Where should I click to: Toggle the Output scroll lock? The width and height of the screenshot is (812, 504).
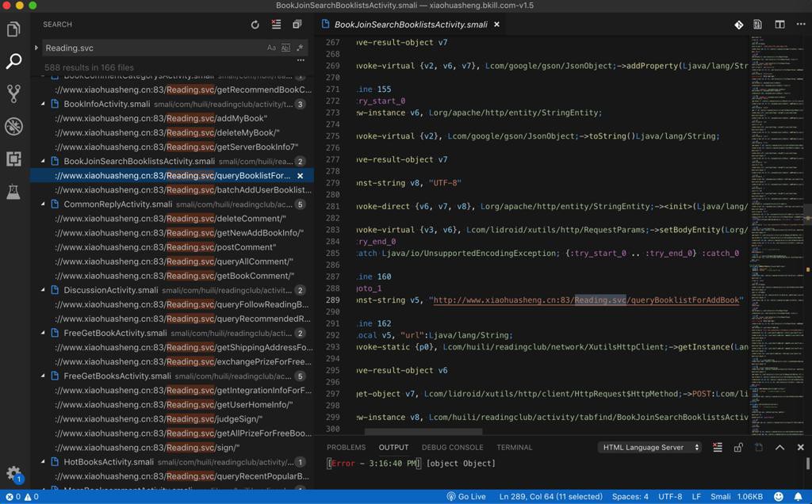[738, 447]
